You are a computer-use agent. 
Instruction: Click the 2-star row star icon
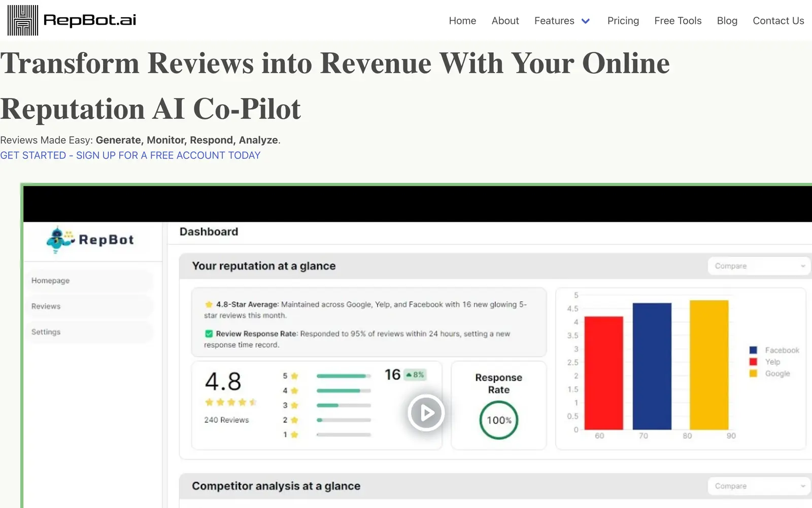point(294,420)
